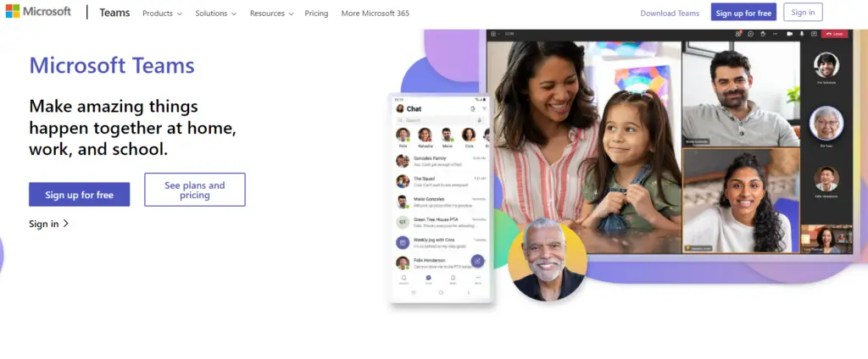Open the Felix Henderson chat
The image size is (868, 359).
tap(441, 262)
